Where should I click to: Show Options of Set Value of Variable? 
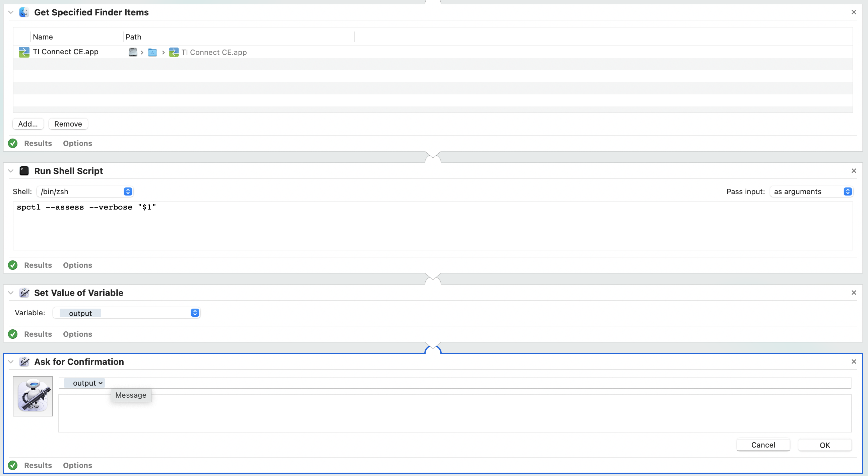click(x=77, y=334)
